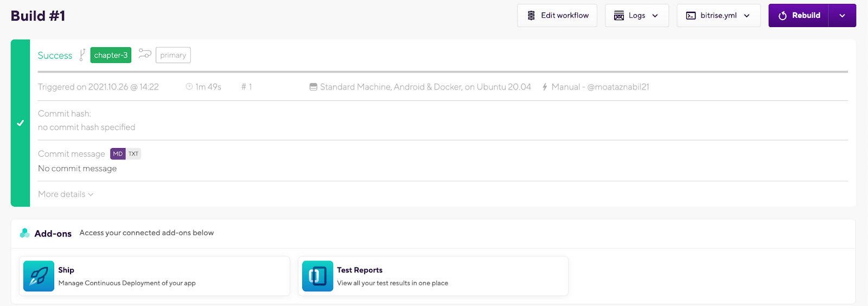Click the '1m 49s' duration text
Image resolution: width=868 pixels, height=306 pixels.
pyautogui.click(x=208, y=87)
